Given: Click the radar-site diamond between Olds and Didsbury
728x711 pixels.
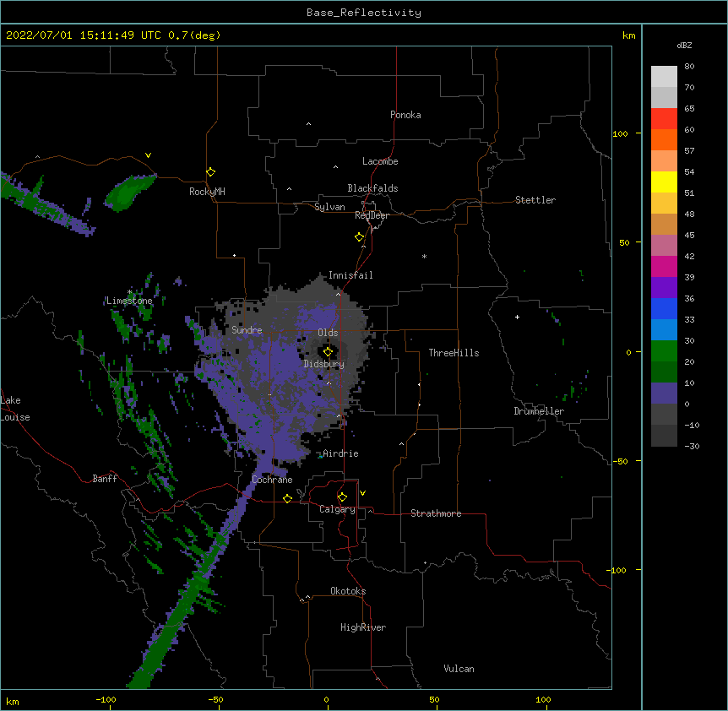Looking at the screenshot, I should (328, 352).
